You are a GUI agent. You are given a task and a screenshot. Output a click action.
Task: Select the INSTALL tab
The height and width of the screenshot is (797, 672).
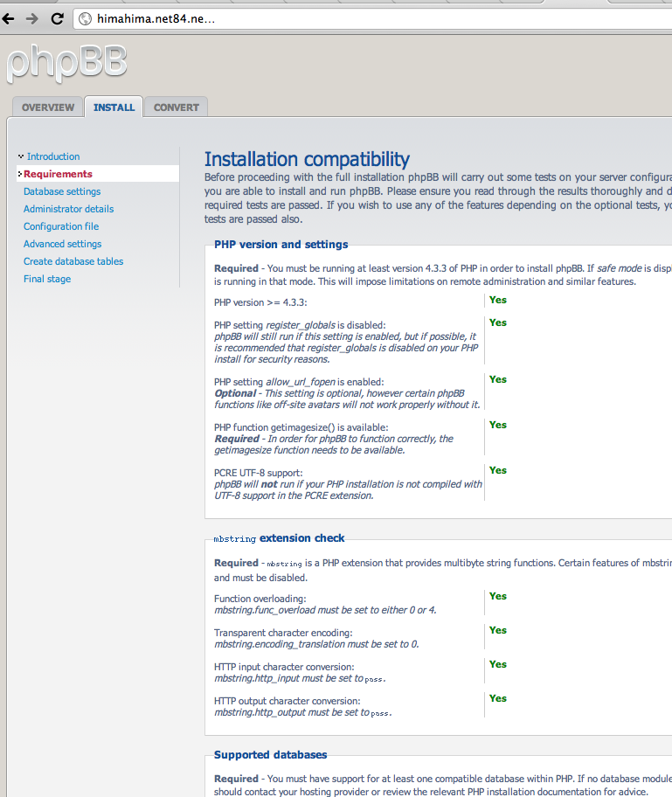[114, 107]
